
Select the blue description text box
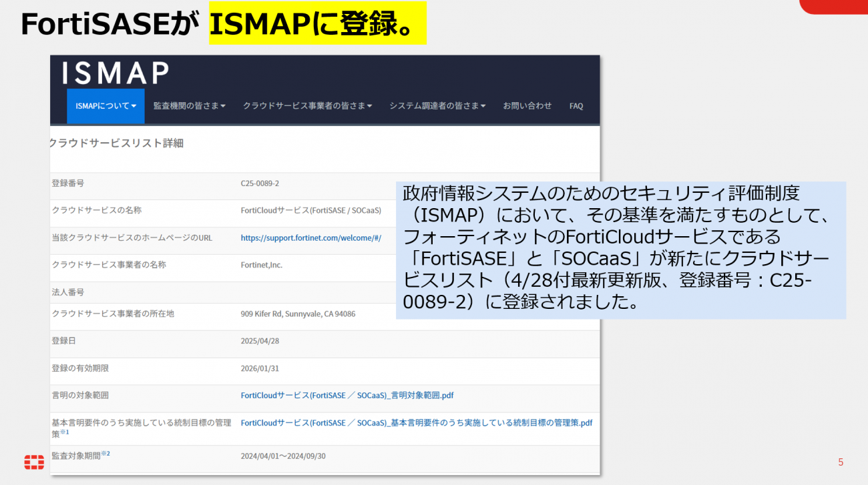[620, 250]
